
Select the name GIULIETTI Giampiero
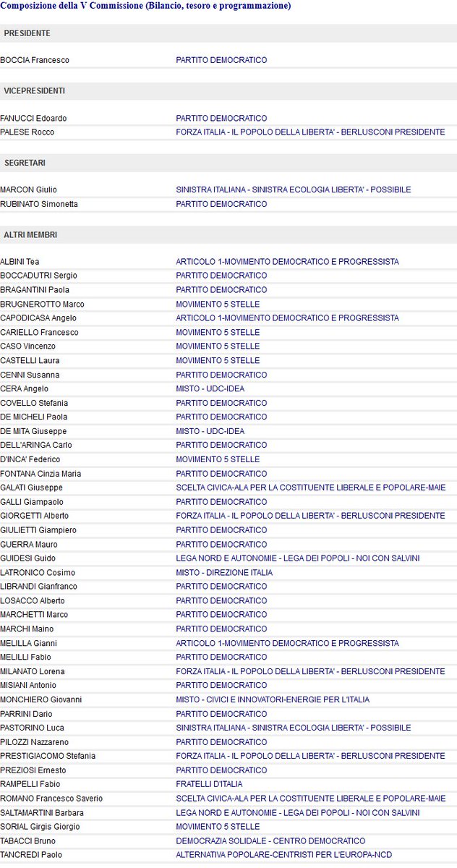pos(38,530)
